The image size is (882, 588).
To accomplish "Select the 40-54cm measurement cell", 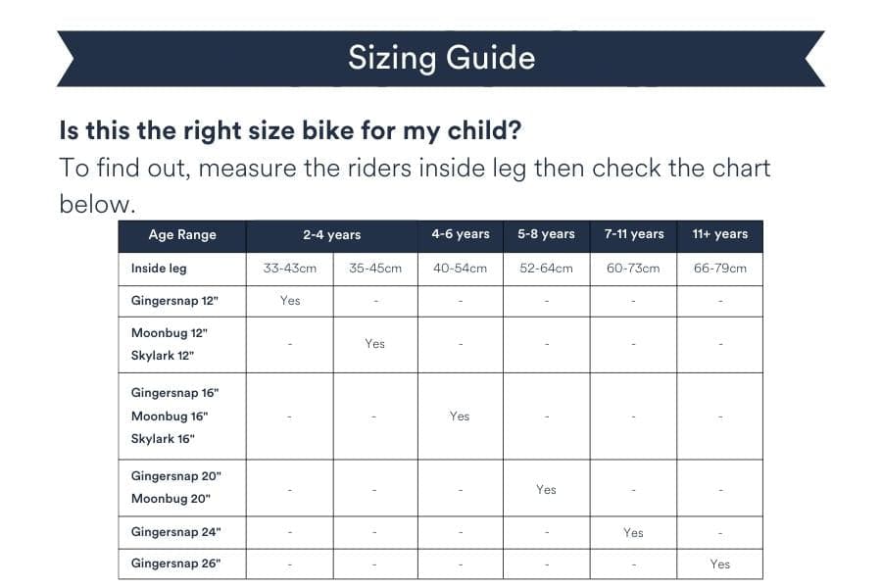I will click(x=460, y=268).
